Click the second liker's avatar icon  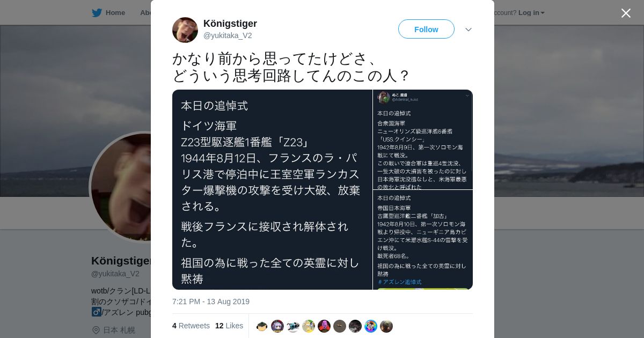pyautogui.click(x=277, y=326)
